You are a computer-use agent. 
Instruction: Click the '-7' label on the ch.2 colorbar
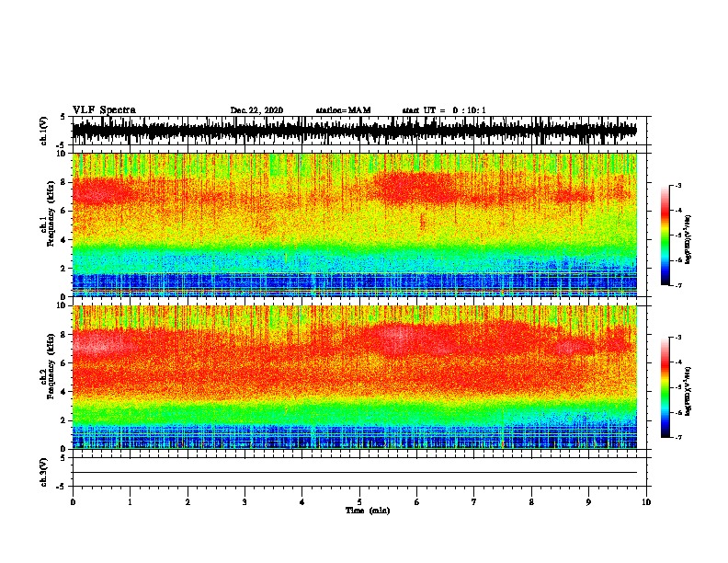click(x=678, y=437)
